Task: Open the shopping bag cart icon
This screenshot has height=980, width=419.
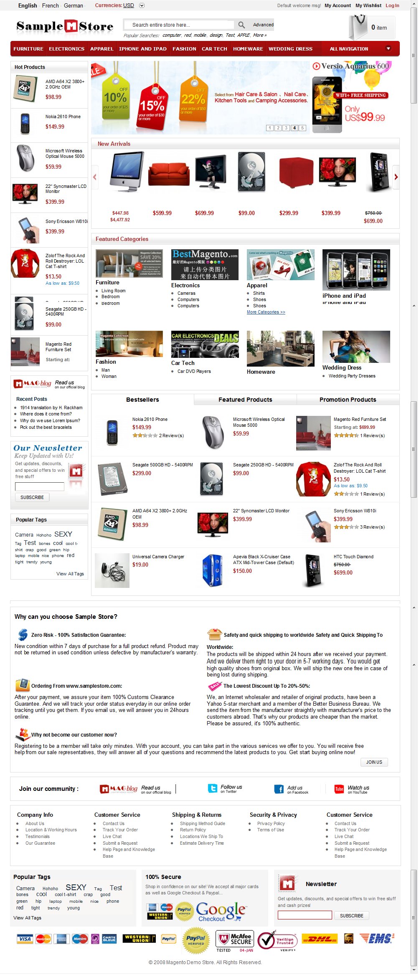Action: (358, 27)
